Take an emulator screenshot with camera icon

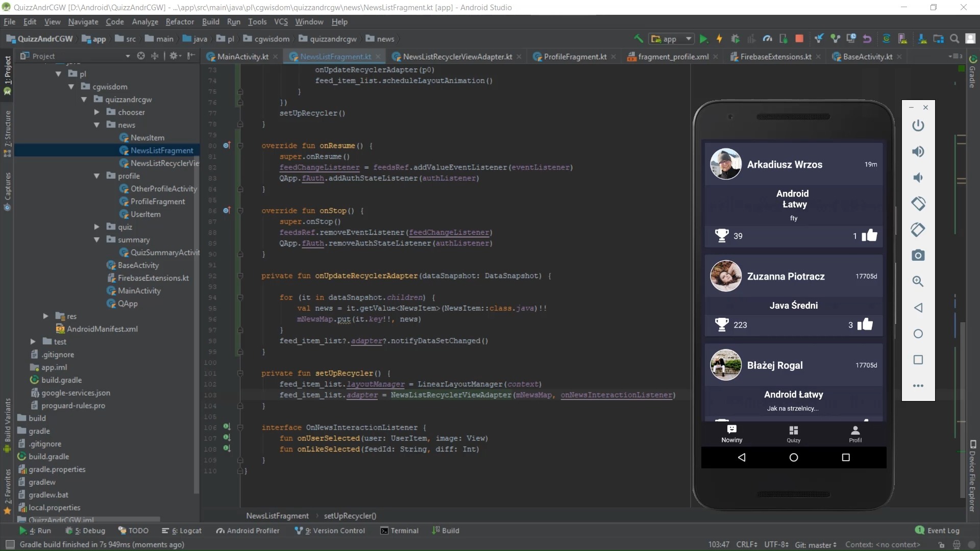click(918, 256)
